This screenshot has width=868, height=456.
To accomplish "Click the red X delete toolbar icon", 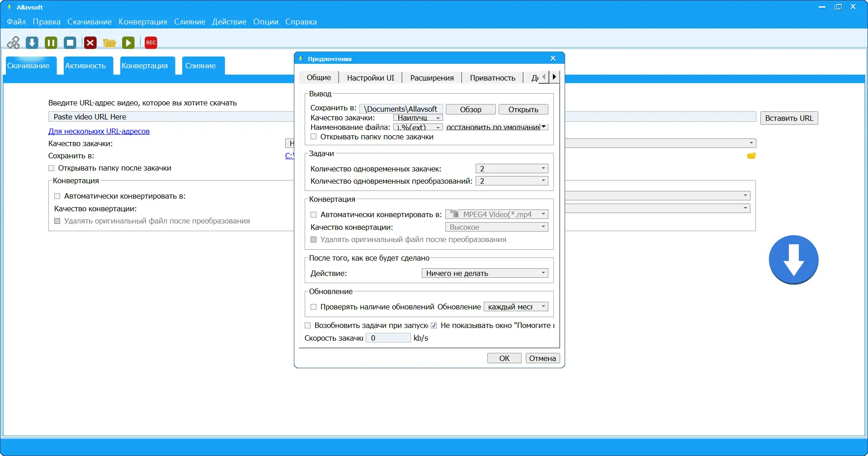I will (90, 43).
